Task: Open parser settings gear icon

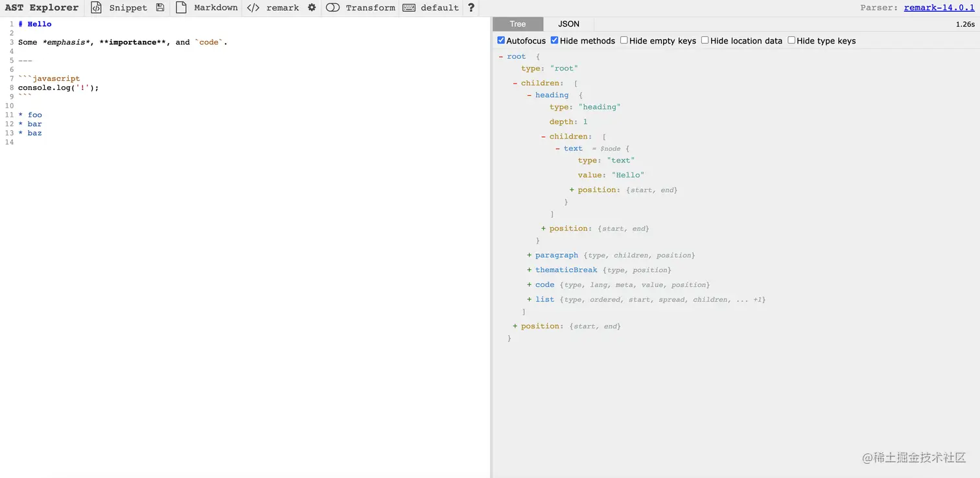Action: [x=312, y=8]
